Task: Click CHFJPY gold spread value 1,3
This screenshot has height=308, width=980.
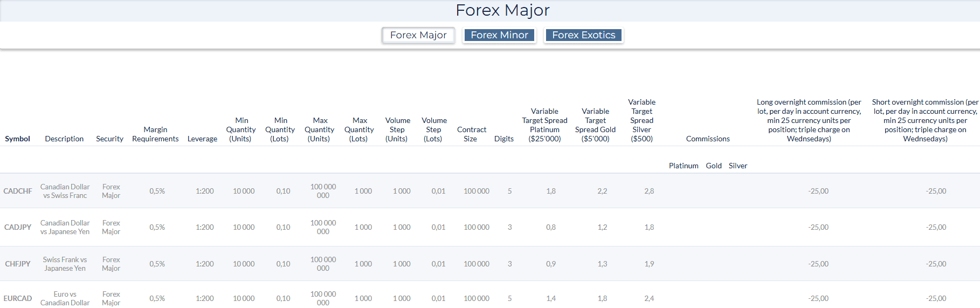Action: click(602, 264)
